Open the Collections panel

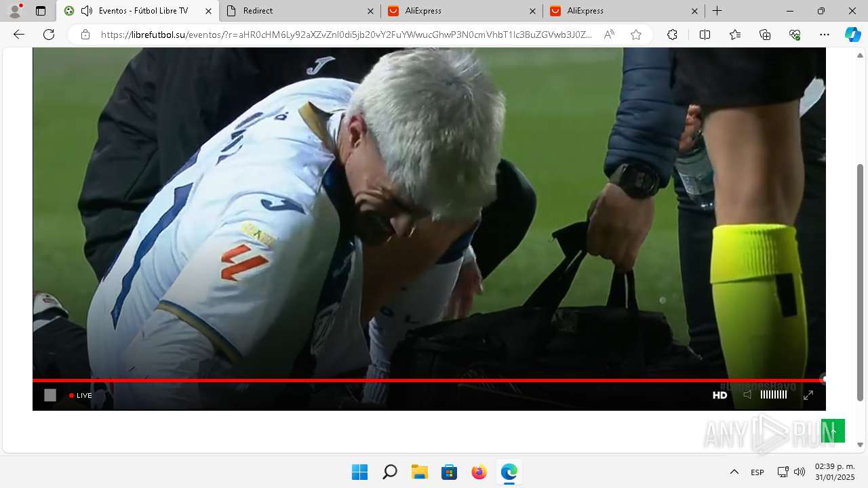click(x=765, y=35)
